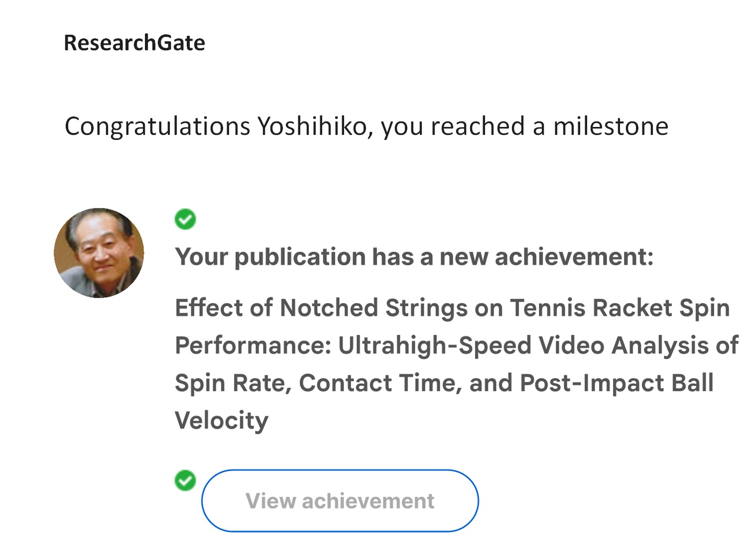The height and width of the screenshot is (560, 747).
Task: Click the word "milestone" in the headline
Action: pos(611,126)
